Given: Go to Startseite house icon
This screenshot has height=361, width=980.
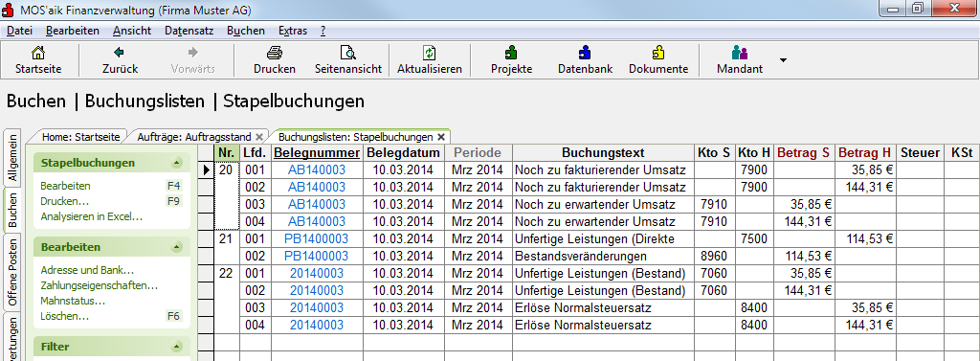Looking at the screenshot, I should pos(38,53).
